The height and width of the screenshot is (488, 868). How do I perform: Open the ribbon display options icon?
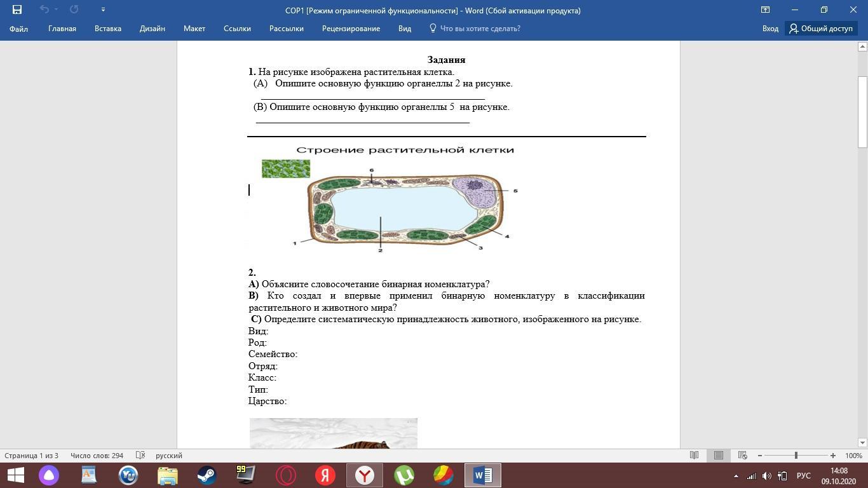pyautogui.click(x=765, y=10)
